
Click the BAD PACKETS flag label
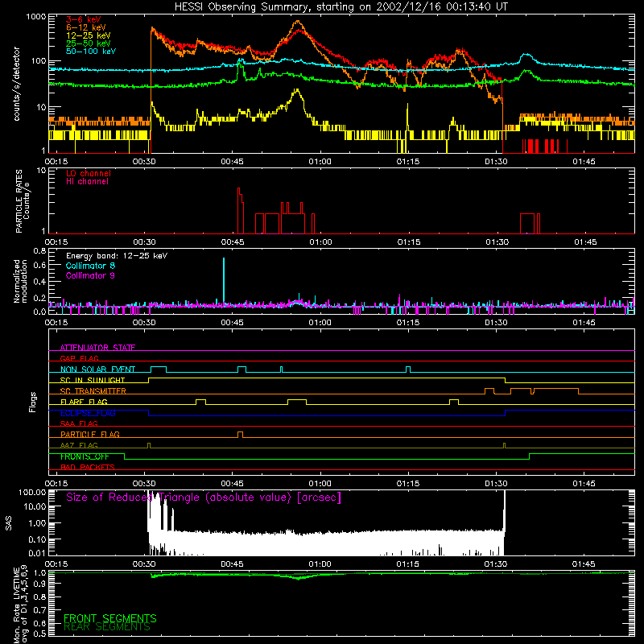coord(88,467)
